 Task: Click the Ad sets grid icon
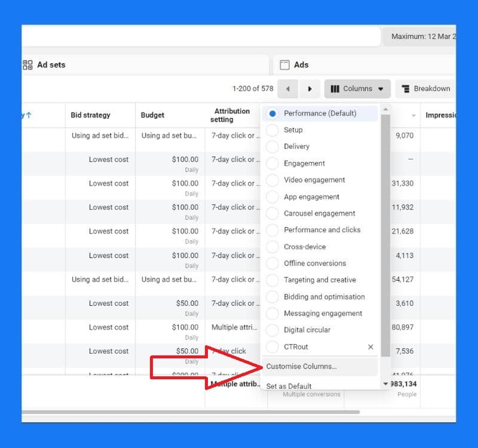(27, 65)
